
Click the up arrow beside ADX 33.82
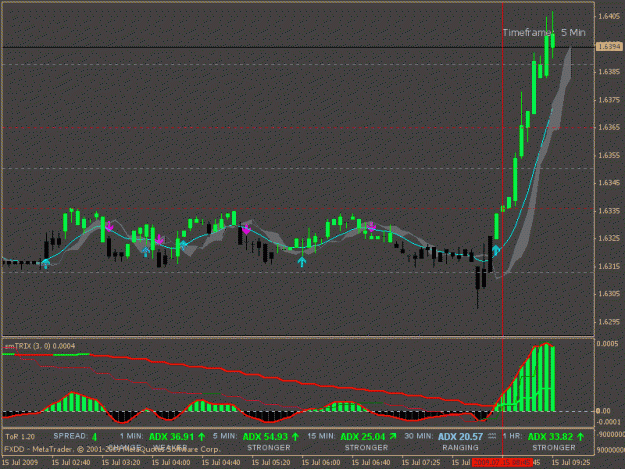580,436
